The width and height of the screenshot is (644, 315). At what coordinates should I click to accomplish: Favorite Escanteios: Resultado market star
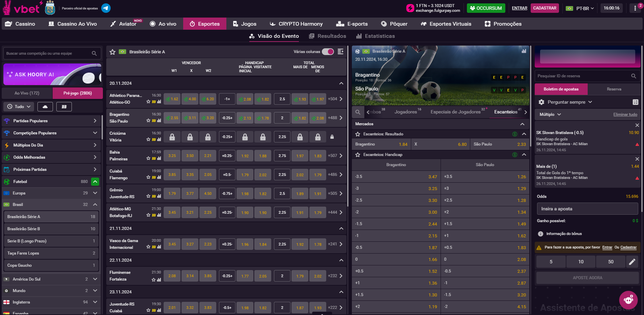click(358, 134)
